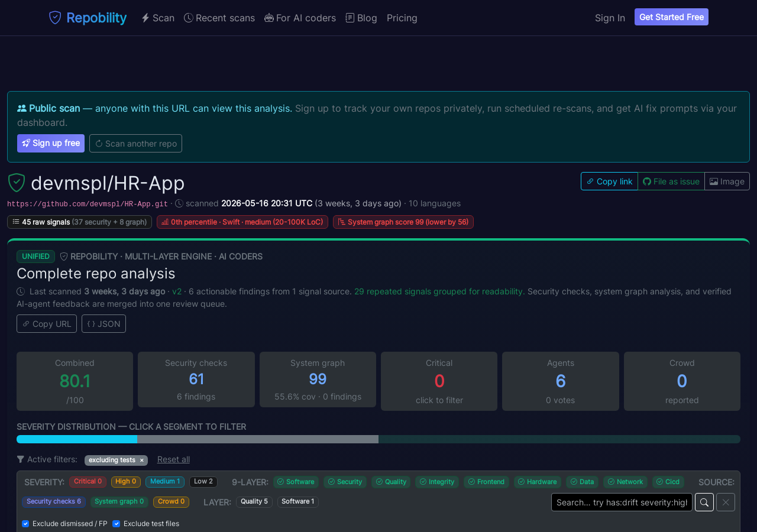Click the clear search X button

(726, 502)
